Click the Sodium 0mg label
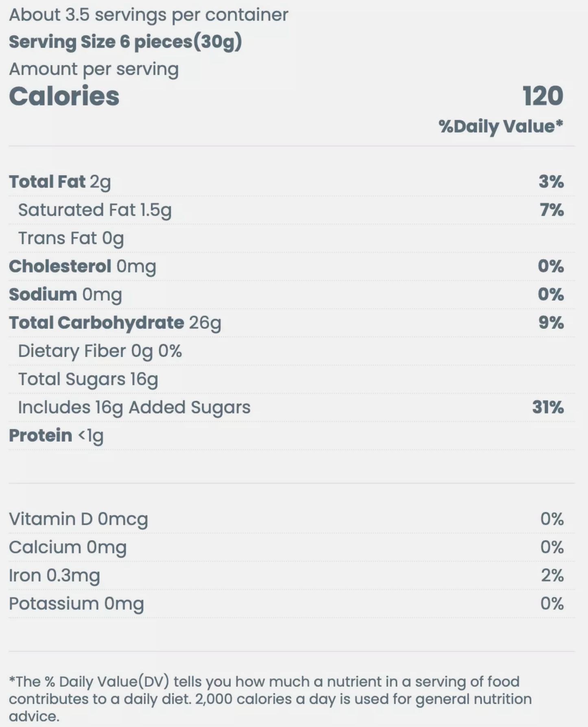The width and height of the screenshot is (588, 727). pyautogui.click(x=66, y=295)
